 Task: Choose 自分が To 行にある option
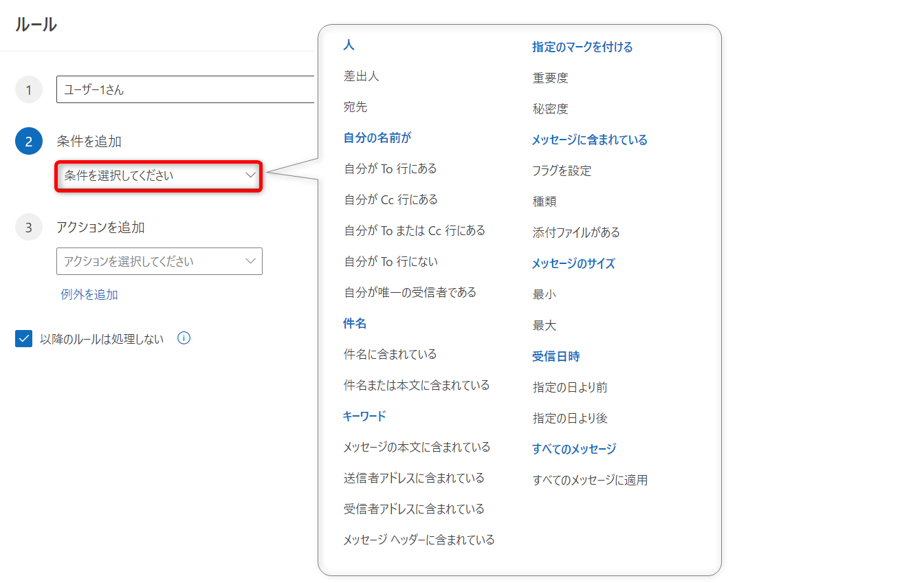click(390, 169)
